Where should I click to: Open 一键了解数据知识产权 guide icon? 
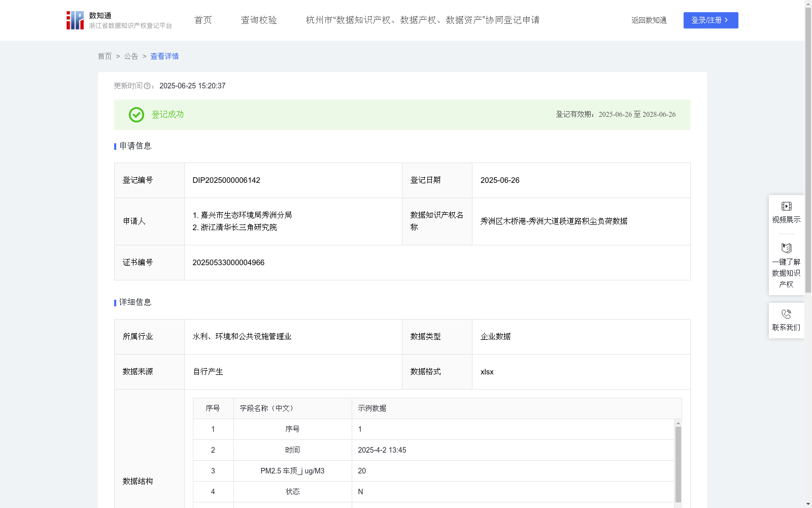pos(786,248)
